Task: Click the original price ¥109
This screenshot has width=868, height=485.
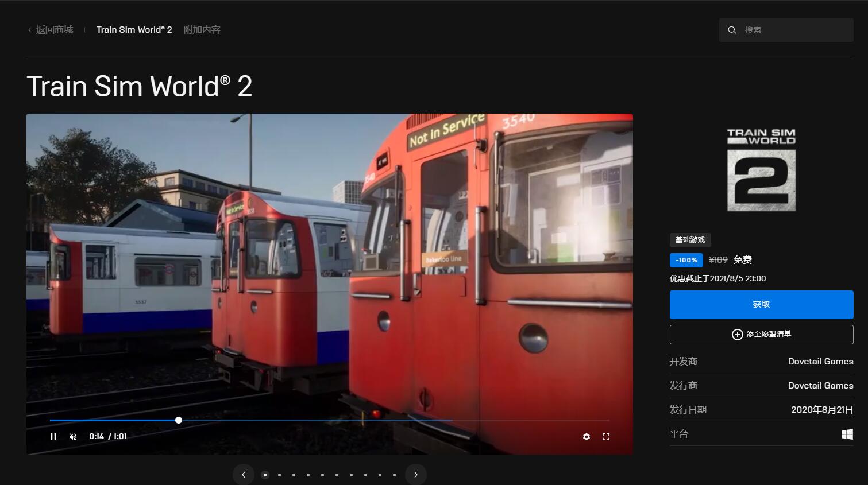Action: pyautogui.click(x=718, y=260)
